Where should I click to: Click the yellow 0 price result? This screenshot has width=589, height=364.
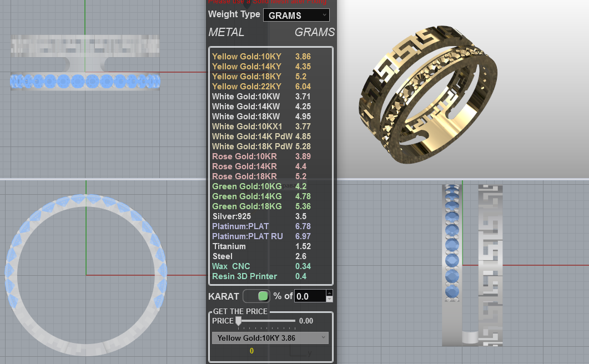point(251,351)
